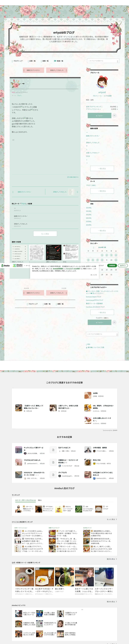
Task: Click もっと見る under 同じテーマ articles
Action: [45, 234]
